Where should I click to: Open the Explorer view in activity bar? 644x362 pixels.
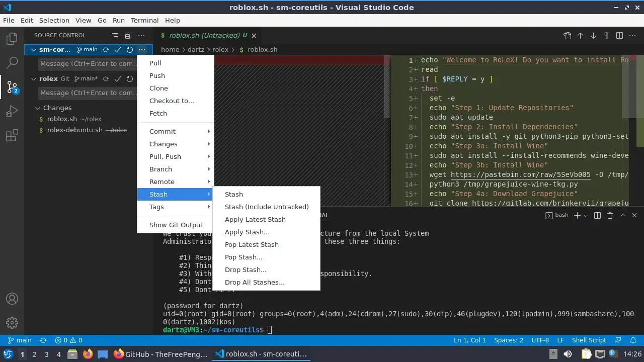pos(12,39)
